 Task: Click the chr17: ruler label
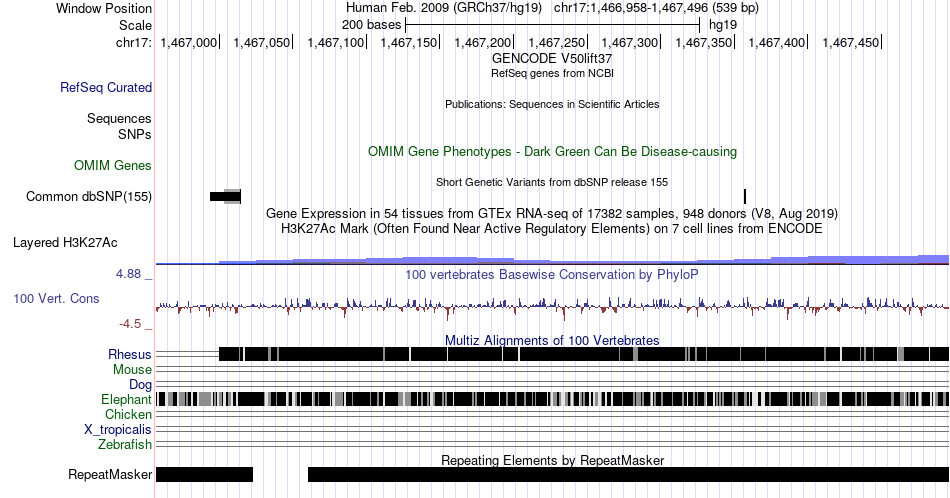pos(134,42)
